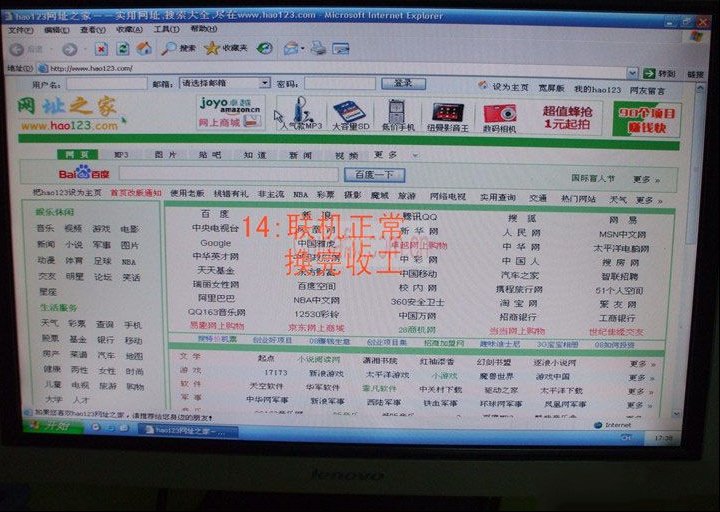Open the Google site link
The height and width of the screenshot is (512, 720).
pyautogui.click(x=215, y=243)
